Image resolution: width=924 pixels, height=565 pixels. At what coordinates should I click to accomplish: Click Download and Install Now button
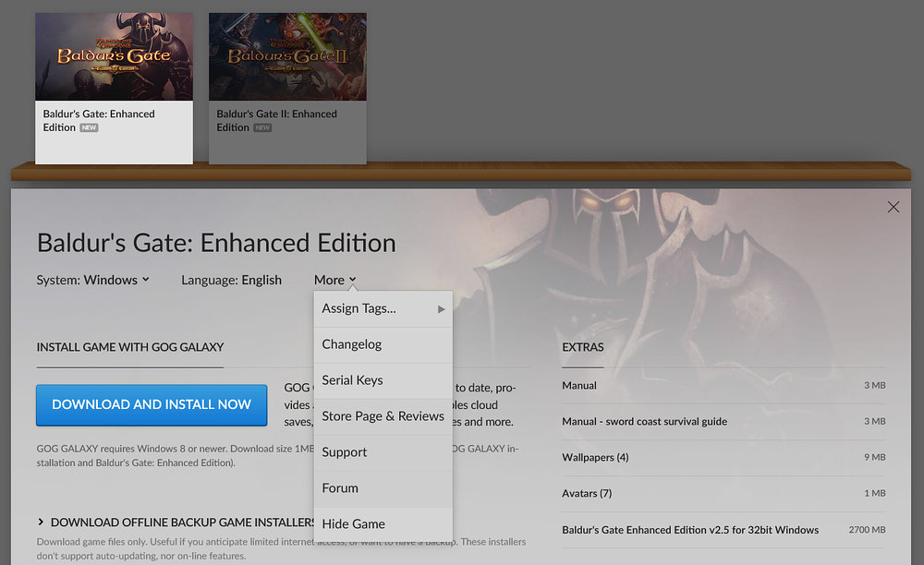coord(152,405)
